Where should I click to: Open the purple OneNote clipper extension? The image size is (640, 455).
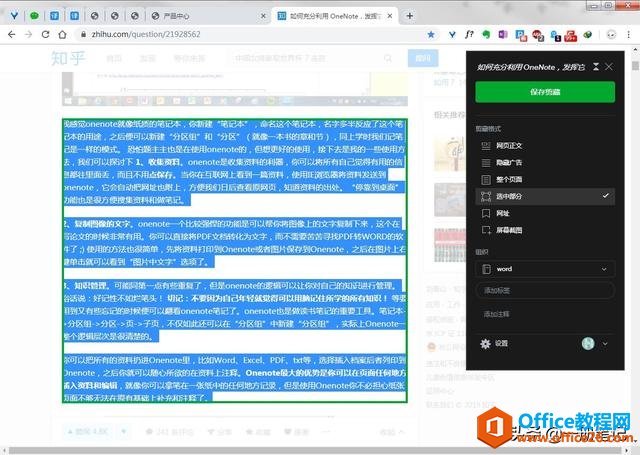pos(503,35)
